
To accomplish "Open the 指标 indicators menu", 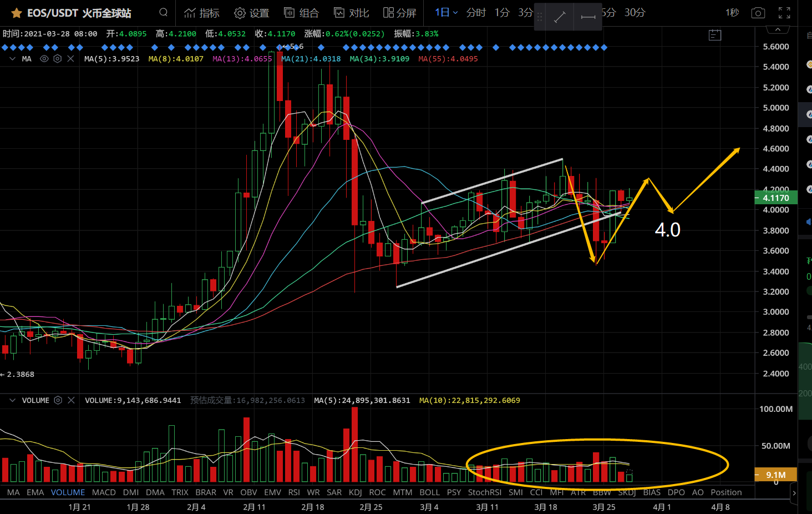I will pyautogui.click(x=202, y=13).
